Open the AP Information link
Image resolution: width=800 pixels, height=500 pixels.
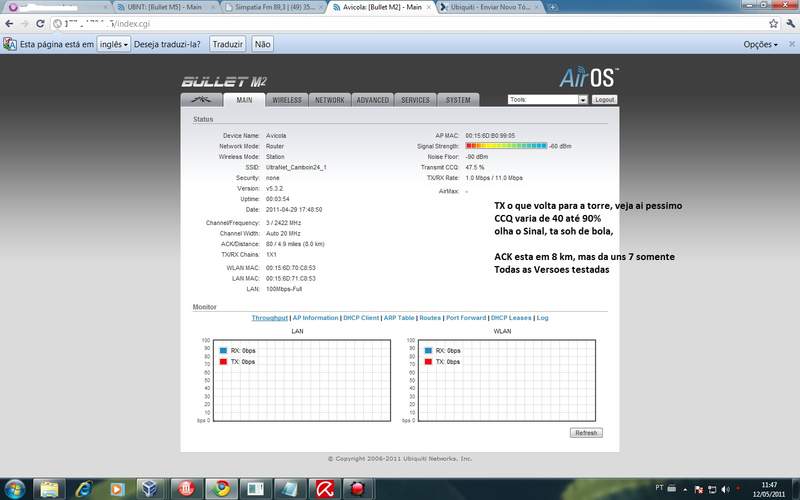click(x=315, y=318)
